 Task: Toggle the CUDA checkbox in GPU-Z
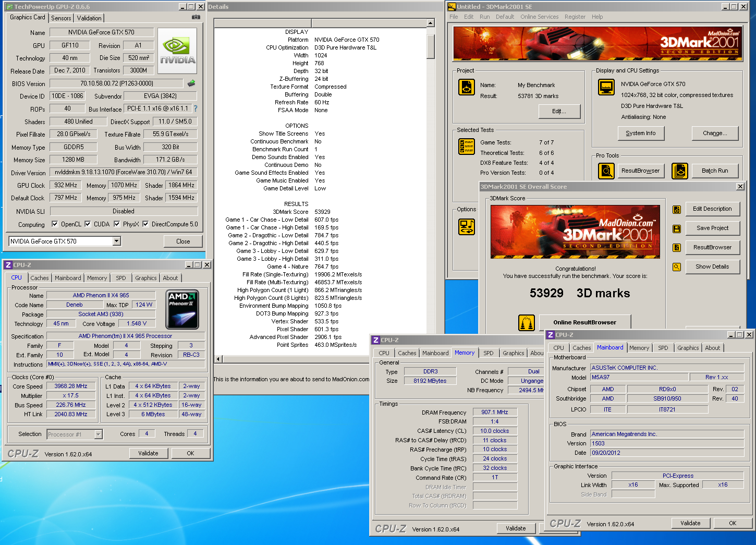coord(88,224)
